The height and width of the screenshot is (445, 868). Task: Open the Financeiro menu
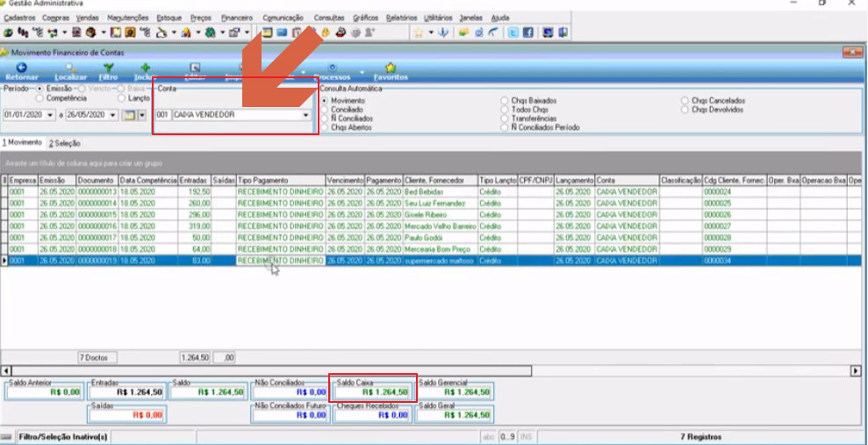236,18
